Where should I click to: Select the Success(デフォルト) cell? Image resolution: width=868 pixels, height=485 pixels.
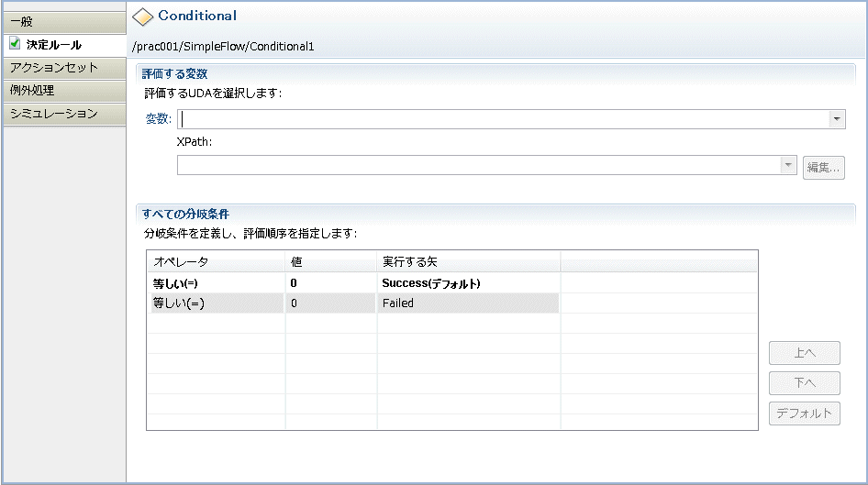pyautogui.click(x=468, y=283)
